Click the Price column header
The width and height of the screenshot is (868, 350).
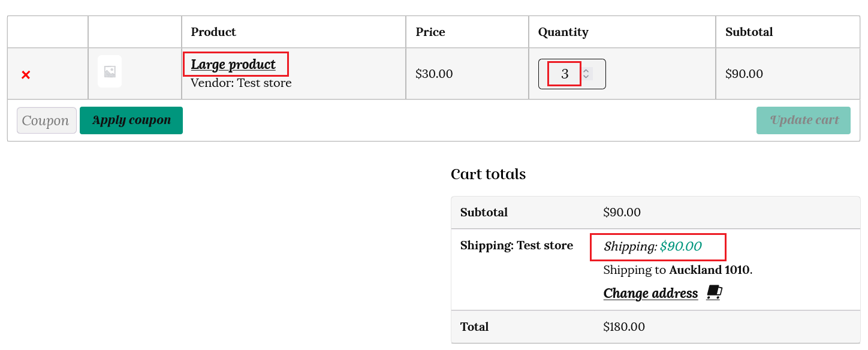tap(430, 32)
